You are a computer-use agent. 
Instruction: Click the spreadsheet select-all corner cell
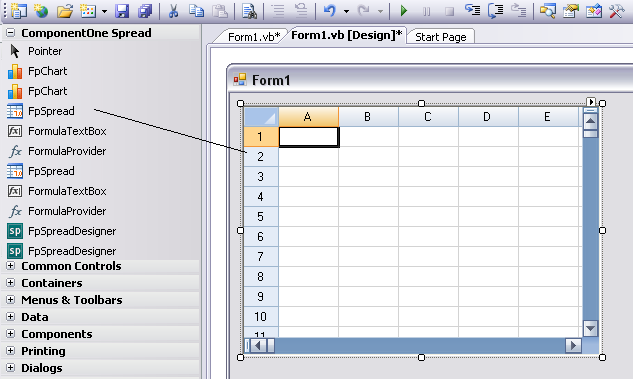[261, 117]
